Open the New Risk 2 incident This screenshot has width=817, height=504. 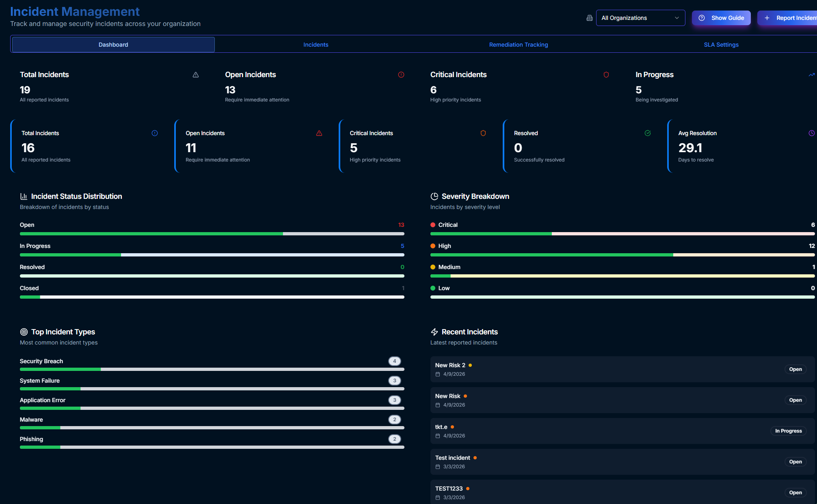tap(622, 369)
